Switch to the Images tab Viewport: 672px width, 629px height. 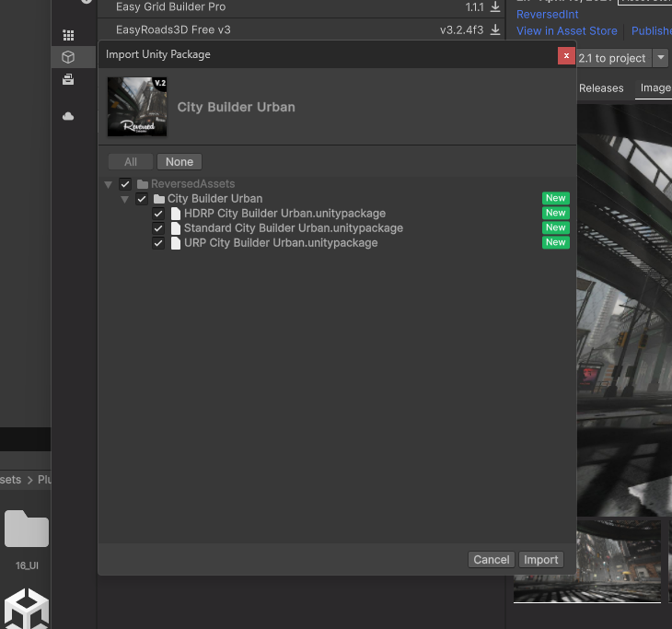pyautogui.click(x=655, y=88)
